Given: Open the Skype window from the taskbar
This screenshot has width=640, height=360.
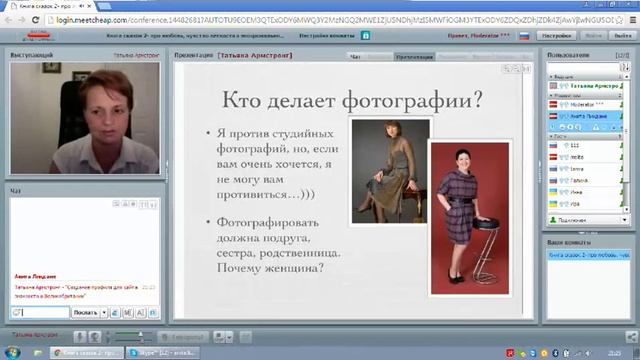Looking at the screenshot, I should [163, 353].
